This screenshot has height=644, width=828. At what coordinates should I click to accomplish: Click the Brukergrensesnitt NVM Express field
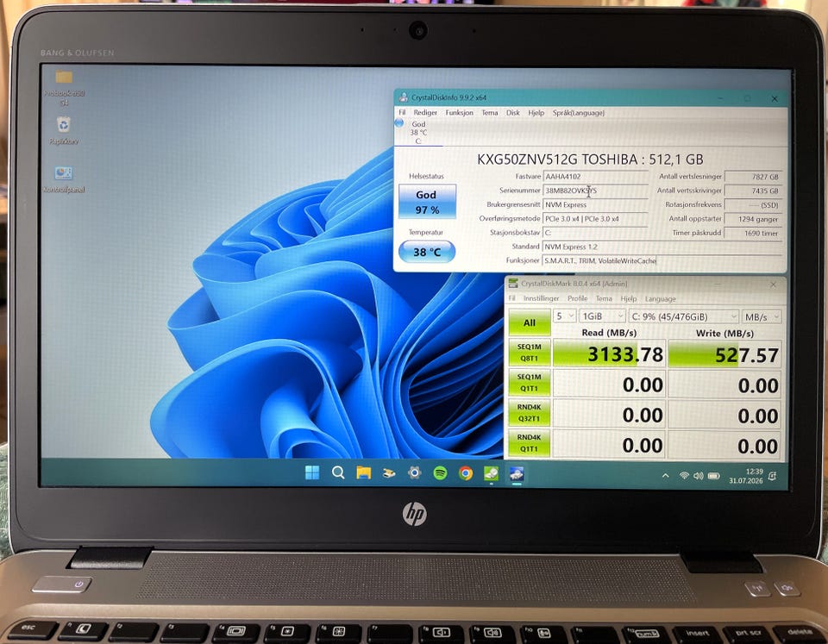(x=595, y=204)
